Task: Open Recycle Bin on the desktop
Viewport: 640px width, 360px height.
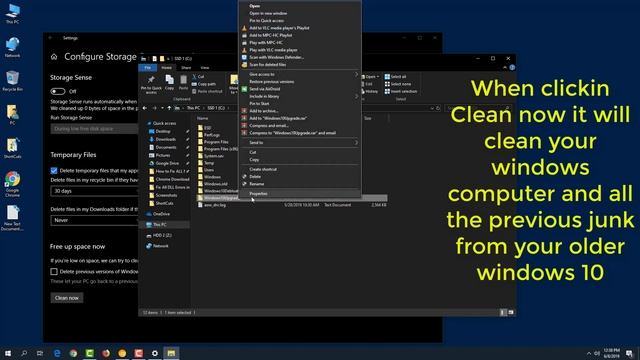Action: pos(12,80)
